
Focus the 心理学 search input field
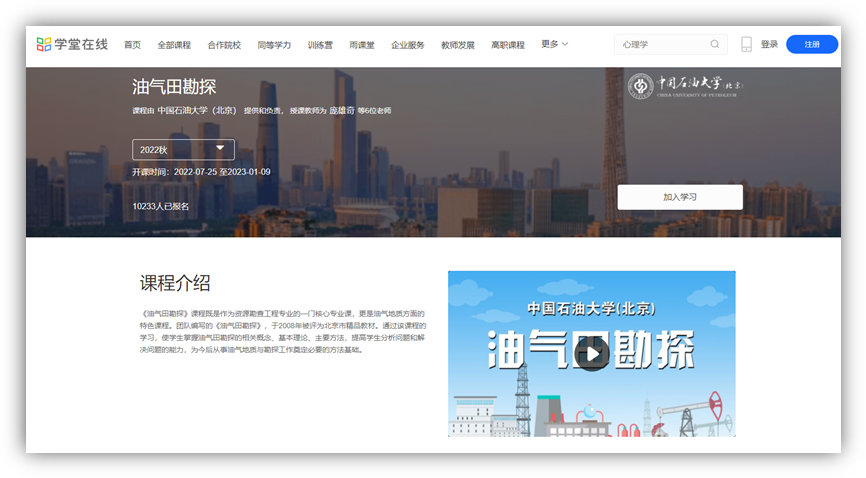[x=660, y=44]
